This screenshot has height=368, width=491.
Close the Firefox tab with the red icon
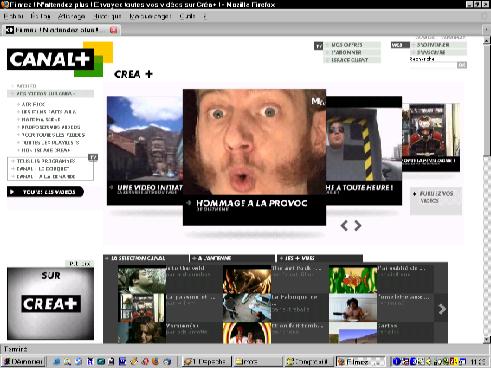114,30
